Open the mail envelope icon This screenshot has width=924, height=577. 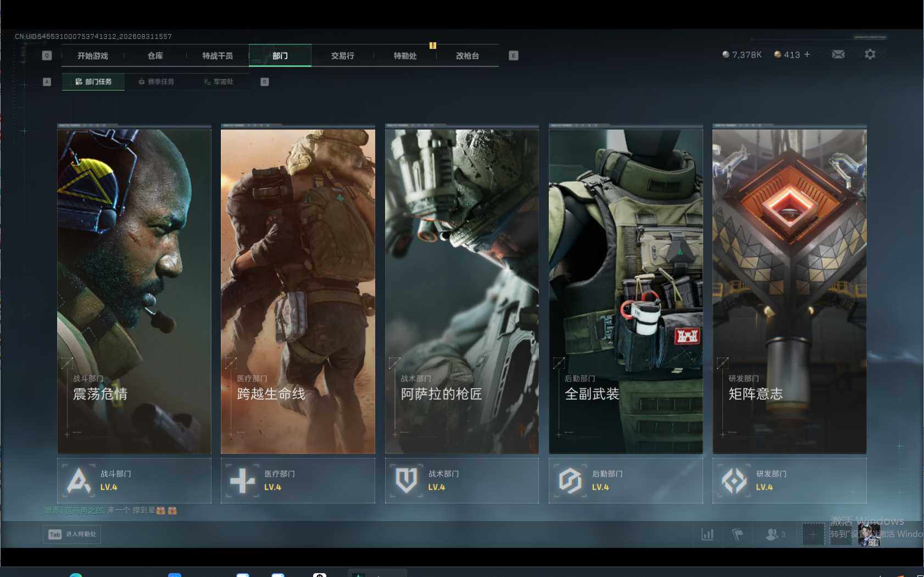coord(838,54)
